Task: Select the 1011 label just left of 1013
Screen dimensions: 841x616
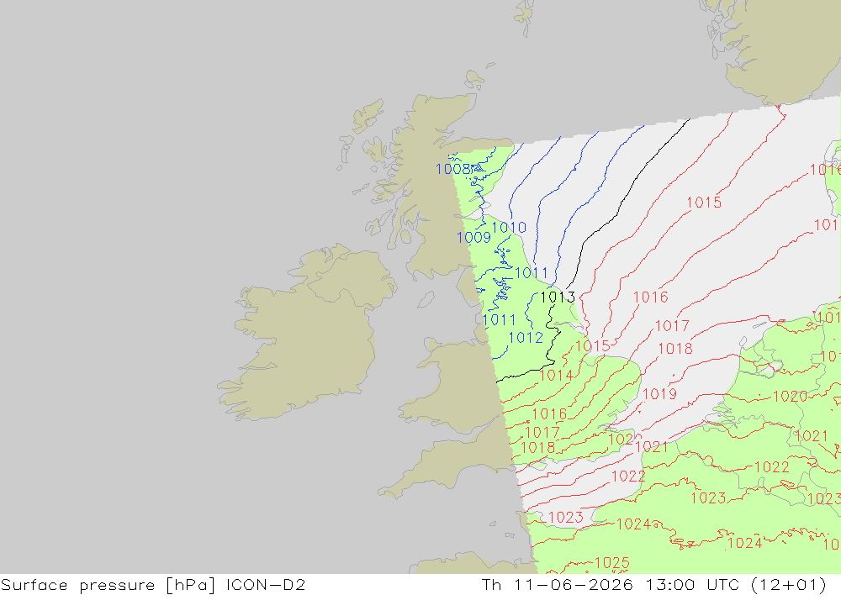Action: [532, 273]
